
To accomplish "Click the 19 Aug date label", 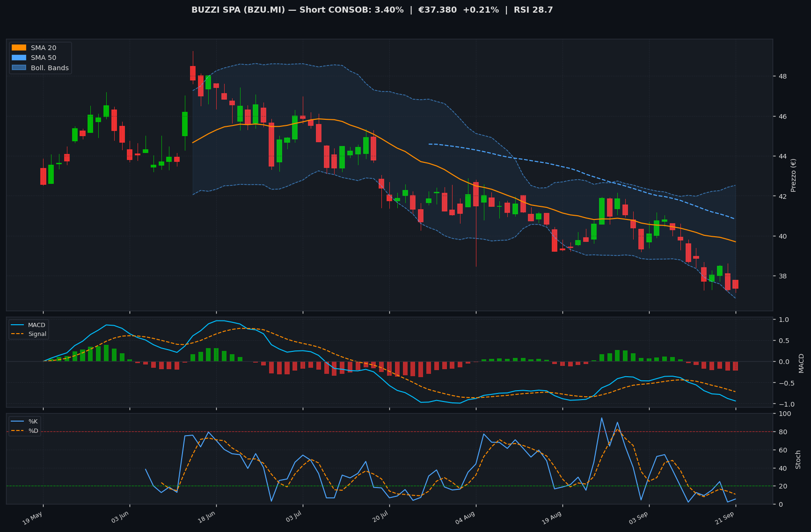I will (552, 518).
